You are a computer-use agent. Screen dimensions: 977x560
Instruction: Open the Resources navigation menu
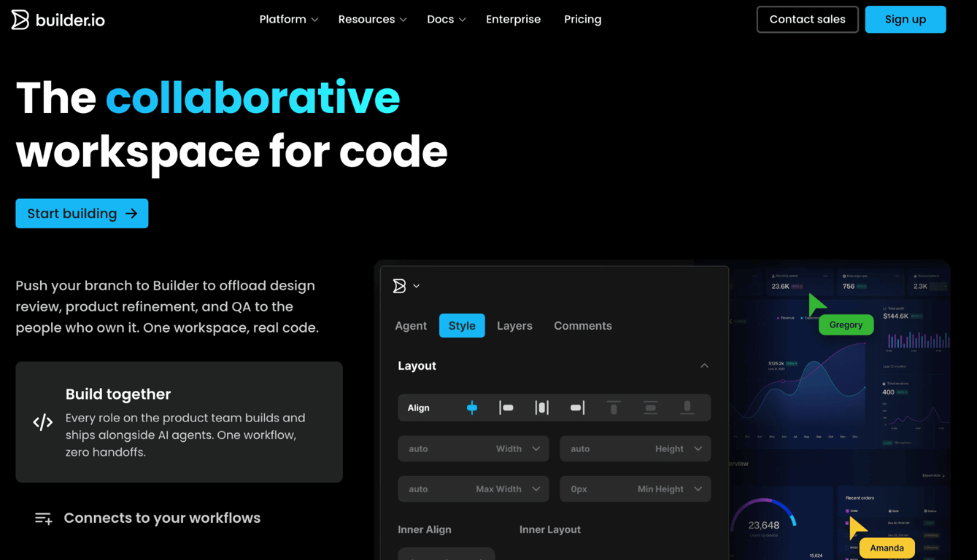click(x=372, y=20)
